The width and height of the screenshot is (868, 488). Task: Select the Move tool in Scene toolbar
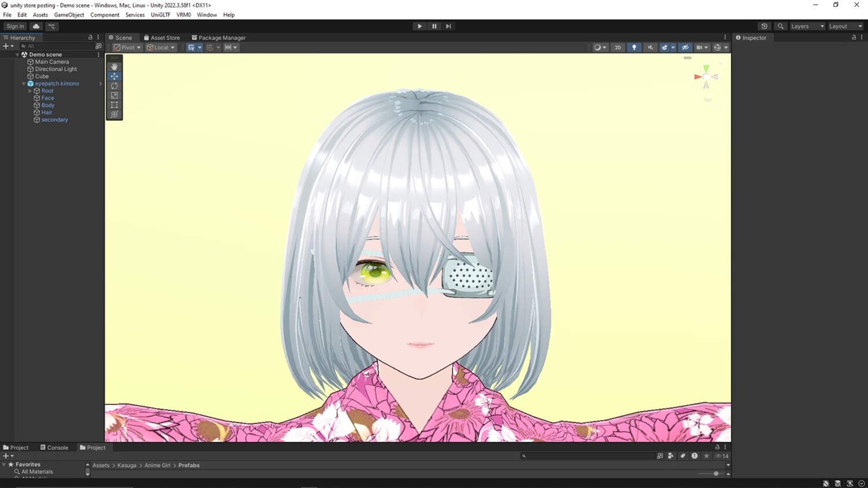click(x=114, y=76)
